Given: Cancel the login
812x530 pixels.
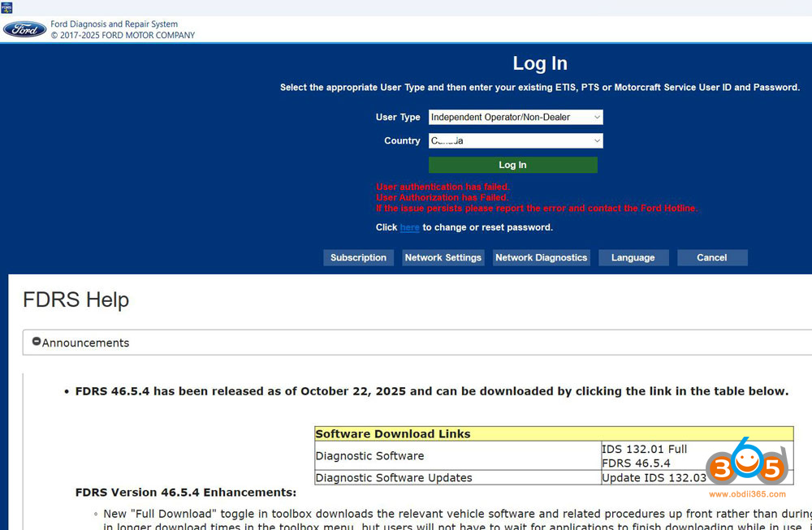Looking at the screenshot, I should tap(711, 258).
